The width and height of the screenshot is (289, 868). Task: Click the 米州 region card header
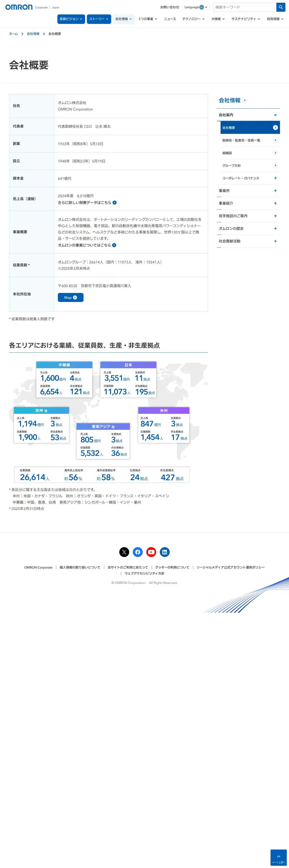(163, 410)
